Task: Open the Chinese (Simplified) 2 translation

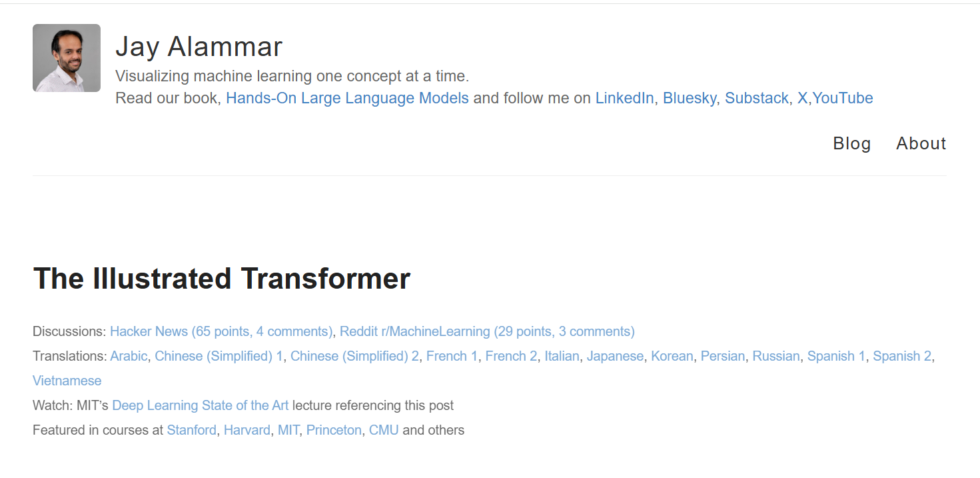Action: tap(354, 356)
